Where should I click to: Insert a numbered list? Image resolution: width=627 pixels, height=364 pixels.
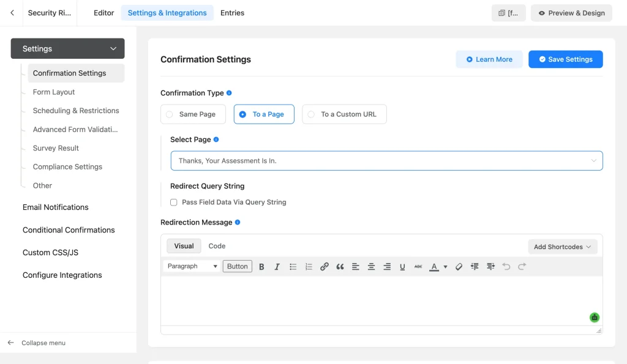309,267
